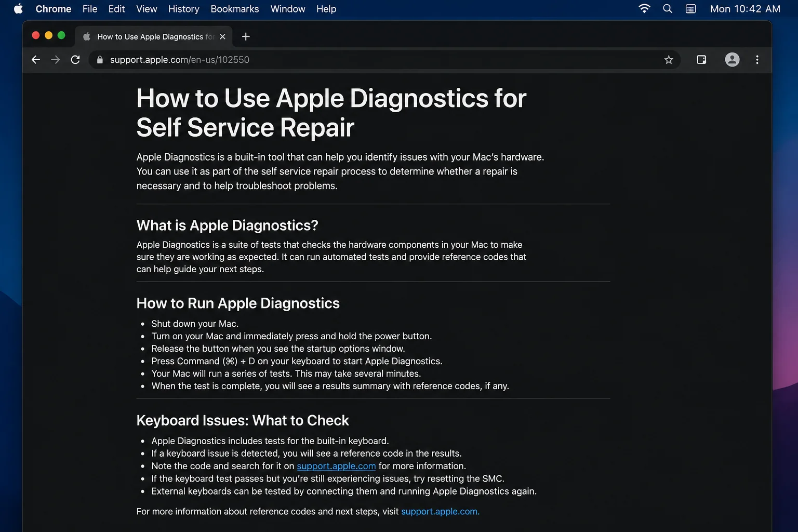
Task: Open the Bookmarks menu
Action: point(235,9)
